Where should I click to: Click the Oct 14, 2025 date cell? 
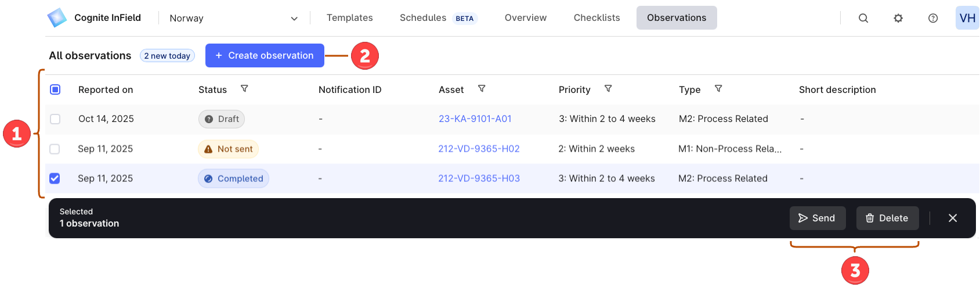click(106, 119)
